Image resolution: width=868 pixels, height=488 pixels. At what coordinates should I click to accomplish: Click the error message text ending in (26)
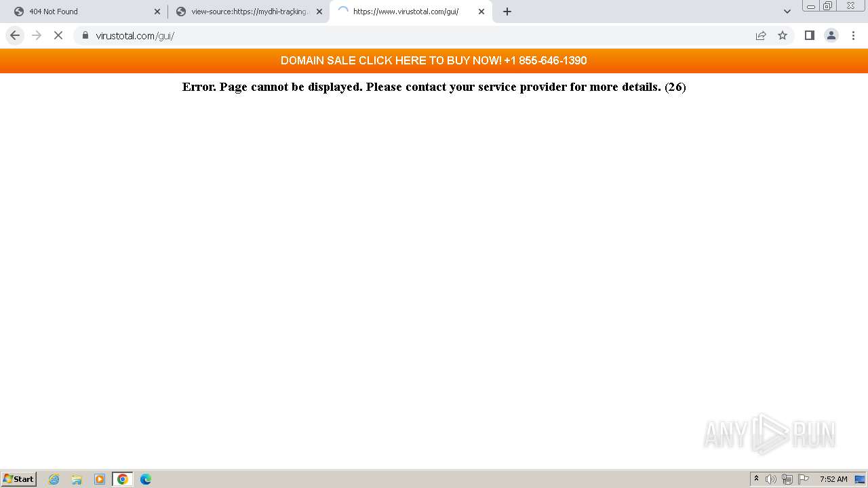(434, 87)
